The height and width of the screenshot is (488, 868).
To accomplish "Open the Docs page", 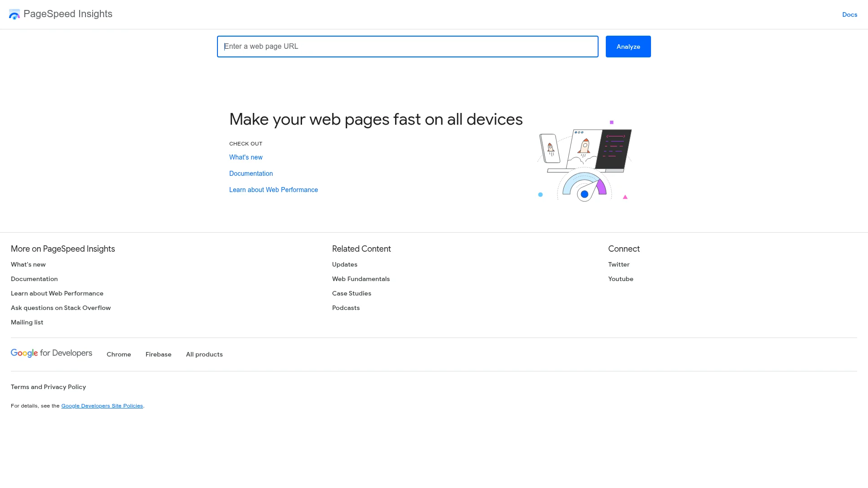I will 849,14.
